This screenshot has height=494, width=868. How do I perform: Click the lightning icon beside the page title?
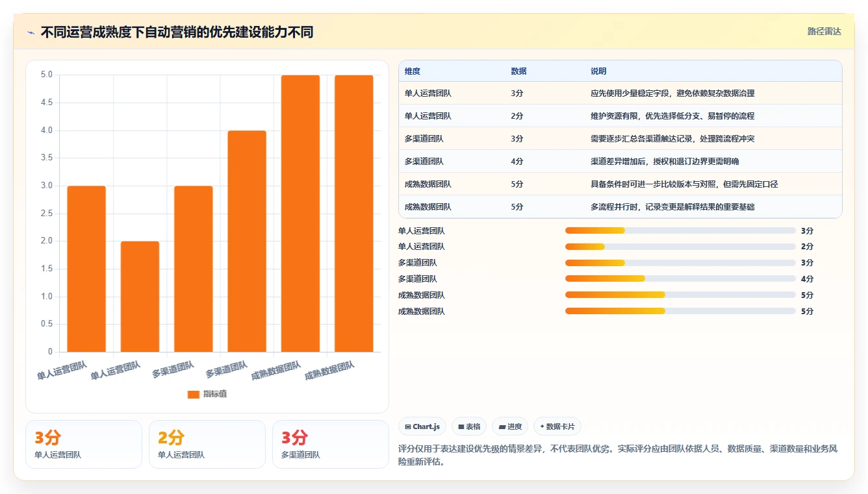tap(31, 32)
